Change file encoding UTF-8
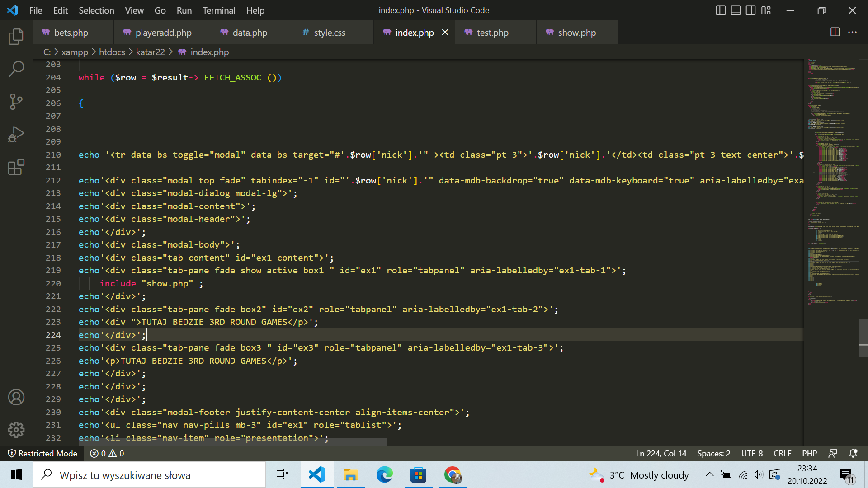 point(752,453)
